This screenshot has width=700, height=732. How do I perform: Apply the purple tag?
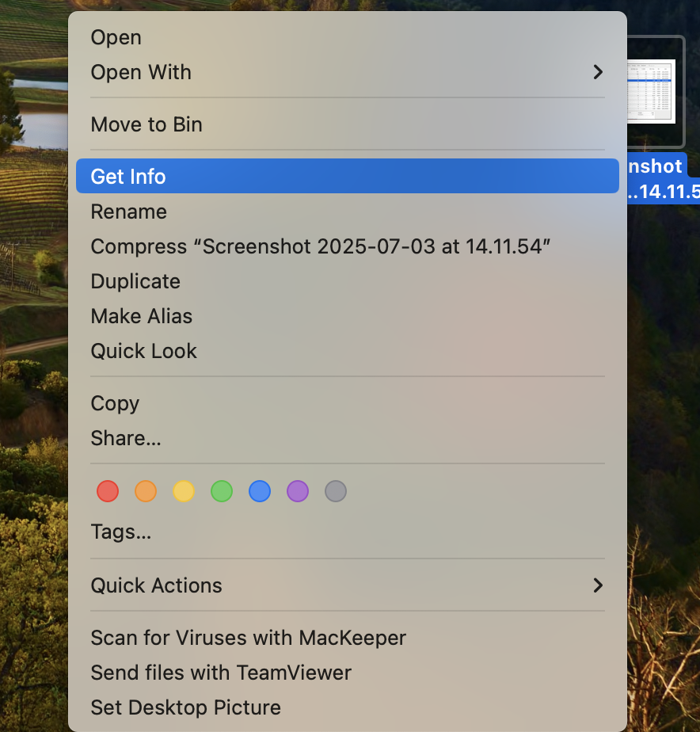pos(298,491)
